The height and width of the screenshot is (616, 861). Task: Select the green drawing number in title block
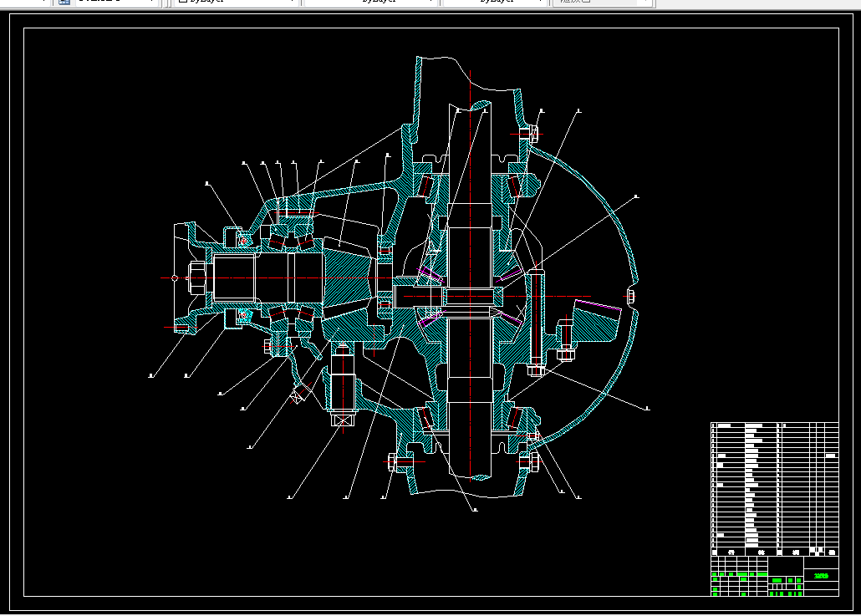click(x=821, y=576)
